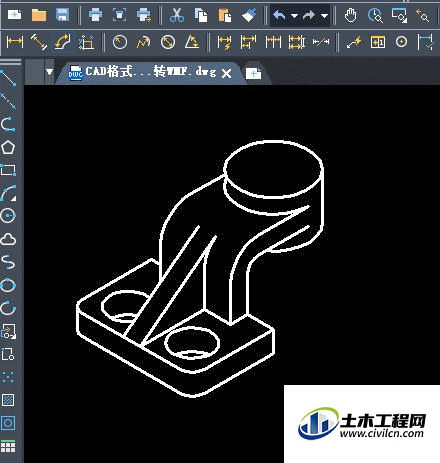Open Print Preview icon
Image resolution: width=440 pixels, height=463 pixels.
(120, 15)
